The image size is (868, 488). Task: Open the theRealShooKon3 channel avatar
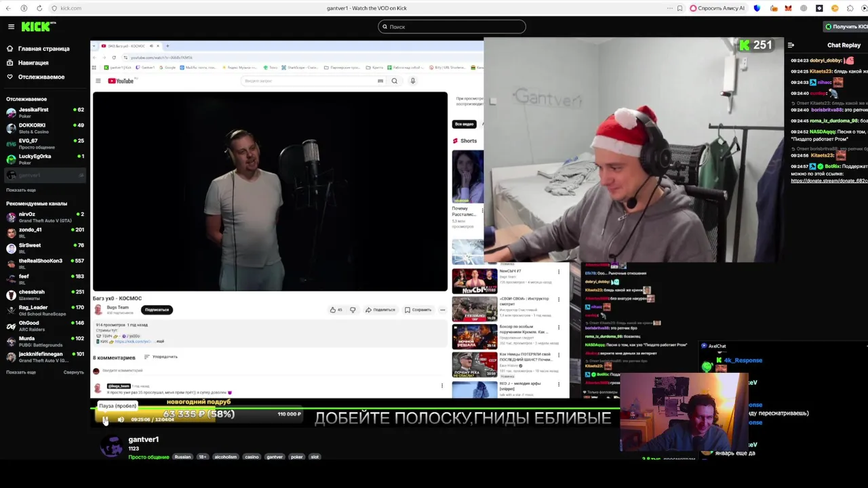pos(11,263)
